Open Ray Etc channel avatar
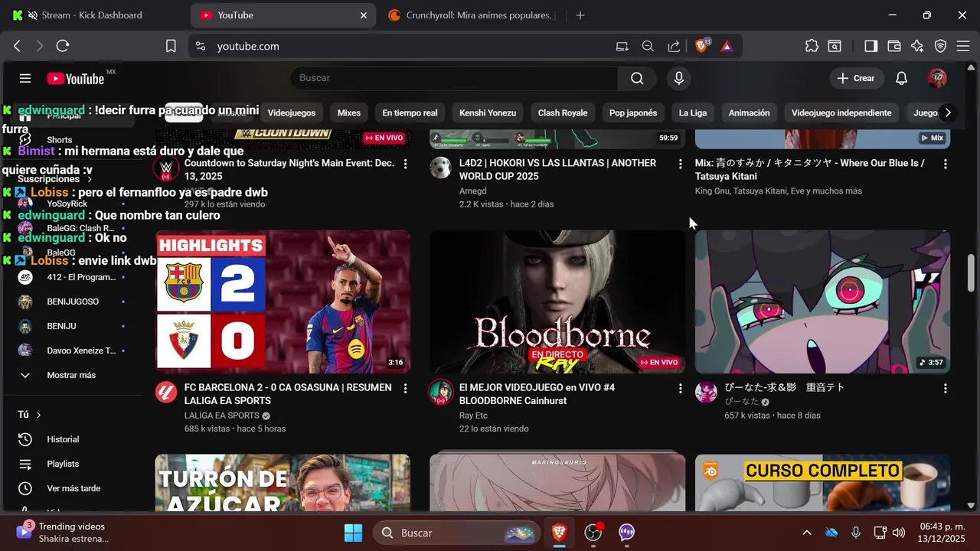 point(440,393)
